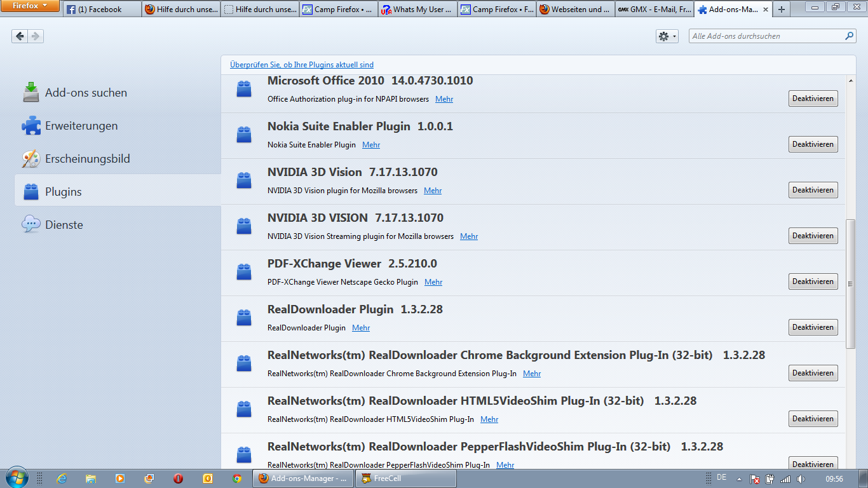
Task: Select Erweiterungen in the sidebar
Action: pyautogui.click(x=81, y=126)
